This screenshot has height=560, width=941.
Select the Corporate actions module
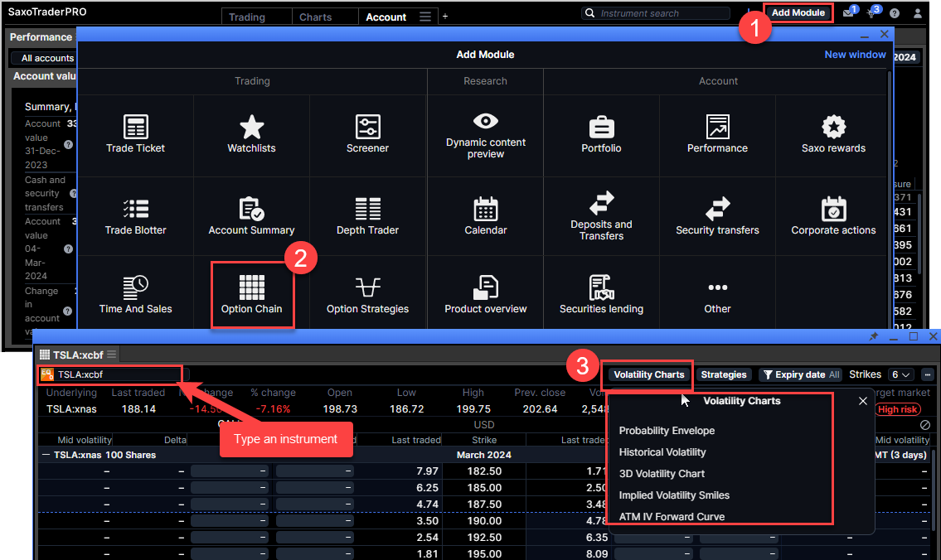pyautogui.click(x=833, y=214)
